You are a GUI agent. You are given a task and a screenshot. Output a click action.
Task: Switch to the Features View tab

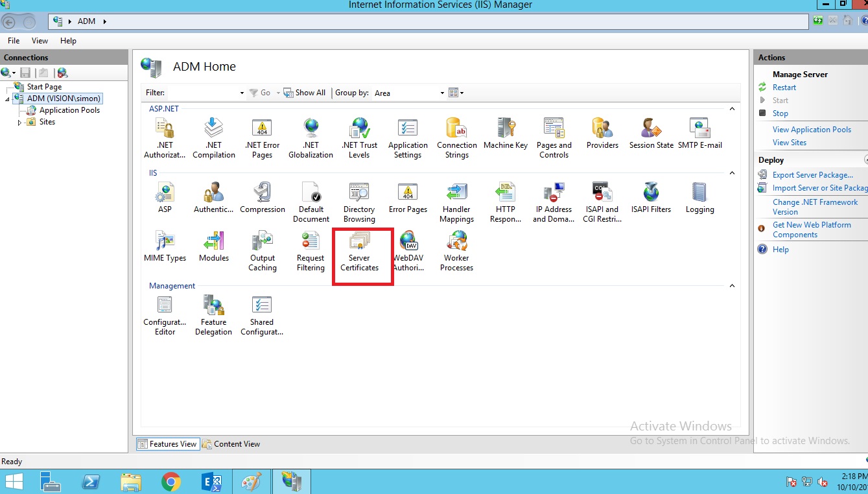point(167,444)
